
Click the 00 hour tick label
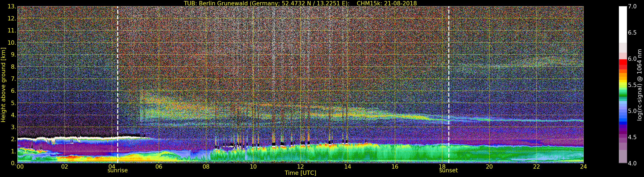[x=20, y=167]
